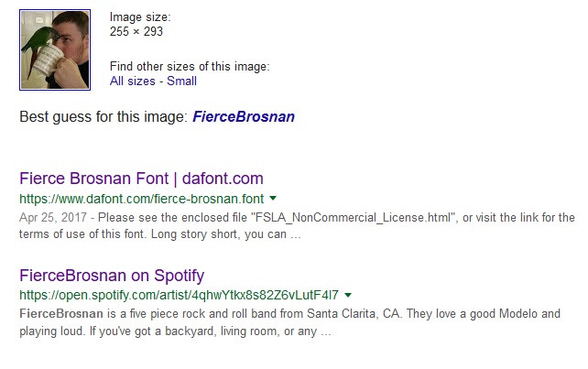The height and width of the screenshot is (369, 588).
Task: Open Fierce Brosnan Font dafont.com result title
Action: [141, 179]
